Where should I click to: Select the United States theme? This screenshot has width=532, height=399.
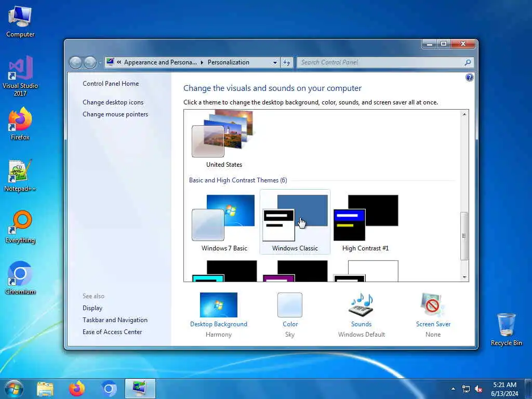224,139
